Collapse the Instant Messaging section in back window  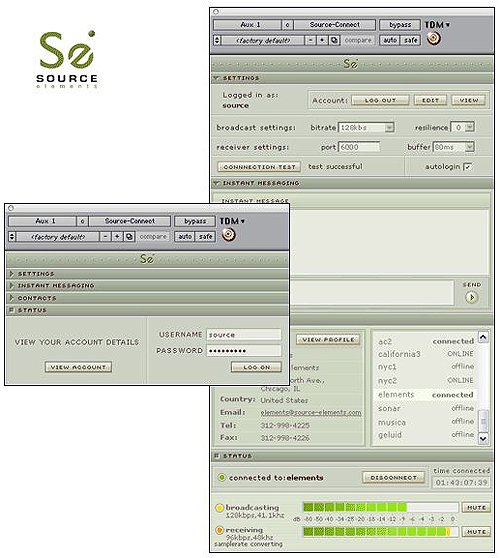216,183
